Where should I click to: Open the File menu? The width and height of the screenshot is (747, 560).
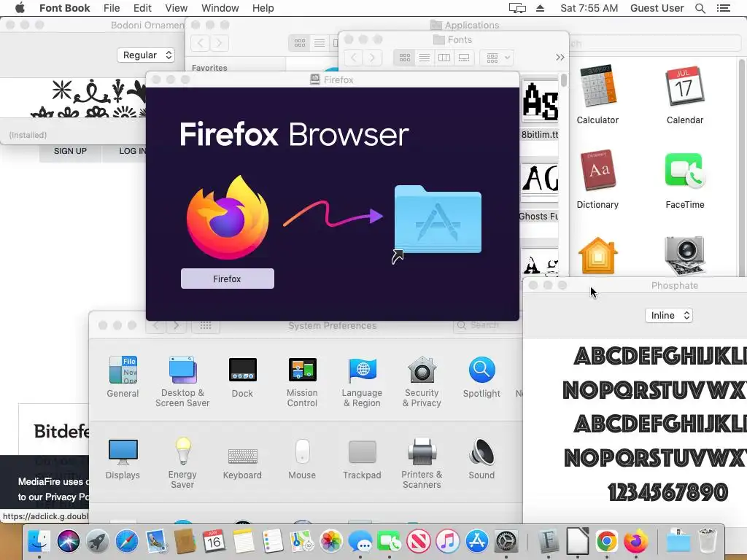click(112, 8)
